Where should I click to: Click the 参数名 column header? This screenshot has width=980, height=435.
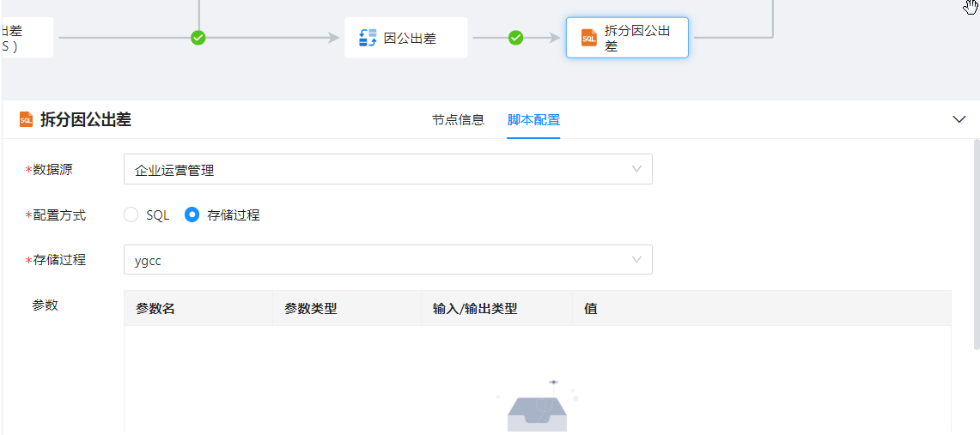tap(155, 309)
